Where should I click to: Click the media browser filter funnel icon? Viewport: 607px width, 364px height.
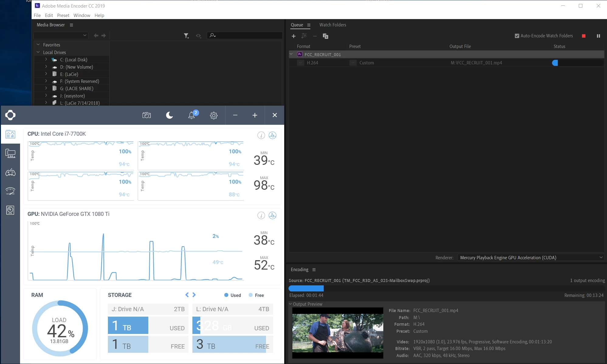click(x=186, y=36)
